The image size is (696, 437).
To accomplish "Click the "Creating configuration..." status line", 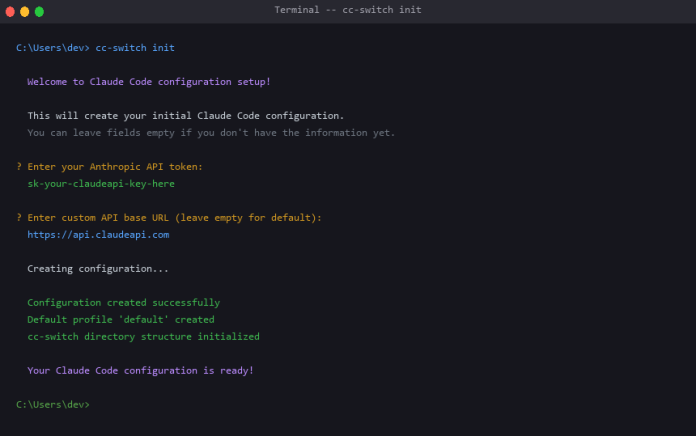I will pos(98,269).
